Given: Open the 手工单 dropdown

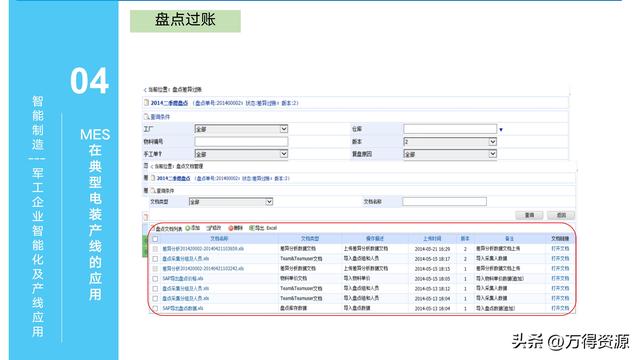Looking at the screenshot, I should tap(241, 154).
